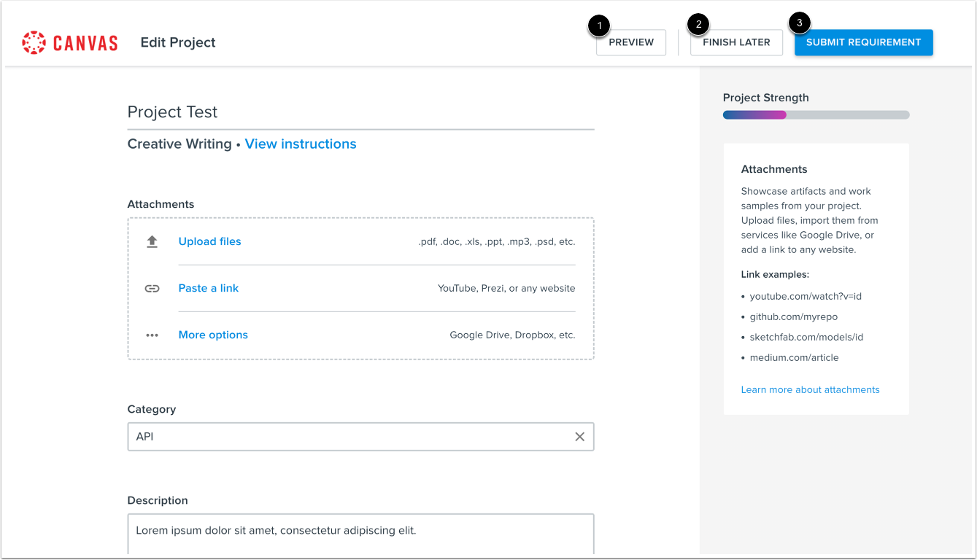Expand More options for attachments
Viewport: 977px width, 560px height.
coord(213,335)
